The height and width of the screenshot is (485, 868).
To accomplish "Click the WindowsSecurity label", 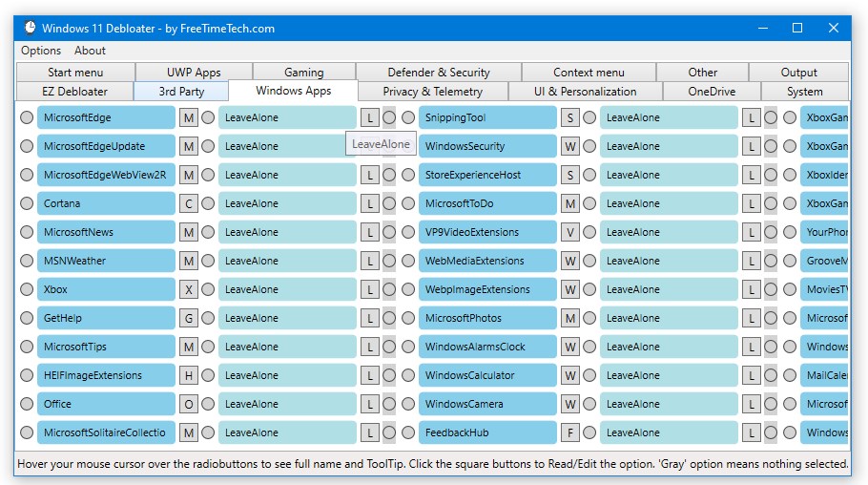I will pyautogui.click(x=487, y=146).
